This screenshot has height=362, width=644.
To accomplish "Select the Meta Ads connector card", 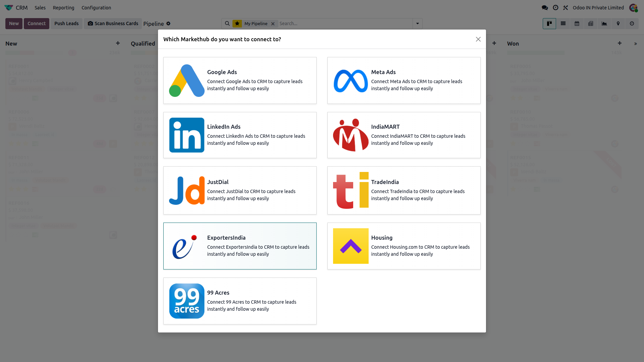I will click(x=404, y=80).
